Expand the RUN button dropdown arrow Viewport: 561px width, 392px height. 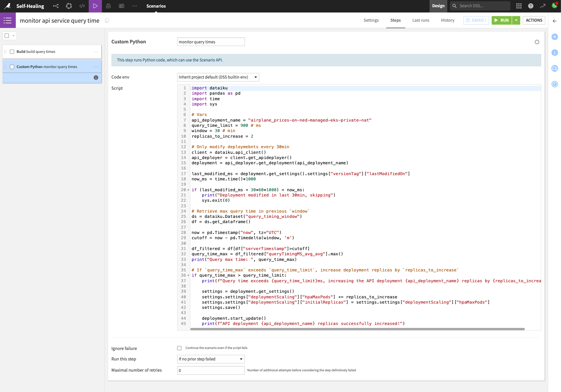516,20
